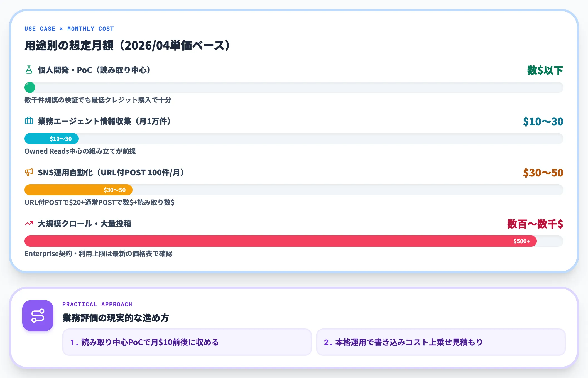The image size is (588, 378).
Task: Click the red 数百〜数千$ price value
Action: pos(535,224)
